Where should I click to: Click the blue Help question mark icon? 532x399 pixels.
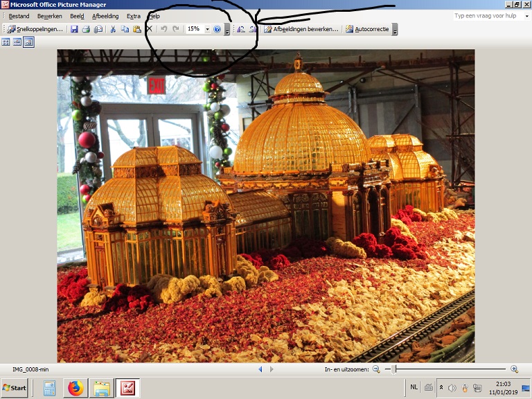[217, 29]
